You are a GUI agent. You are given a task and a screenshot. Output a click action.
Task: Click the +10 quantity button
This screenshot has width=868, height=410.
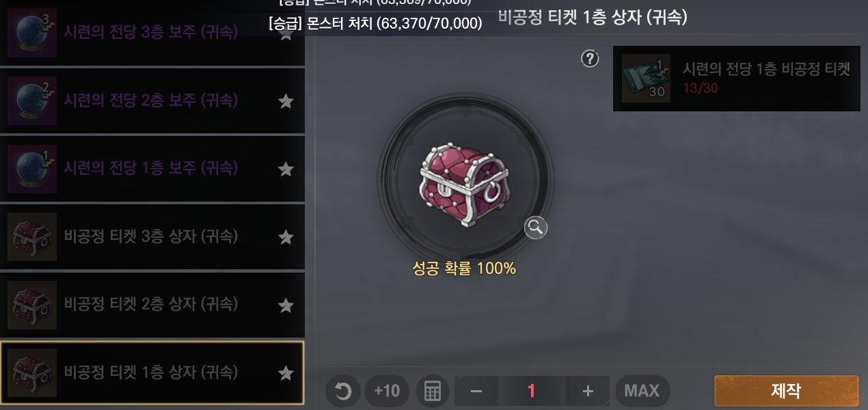(x=387, y=391)
